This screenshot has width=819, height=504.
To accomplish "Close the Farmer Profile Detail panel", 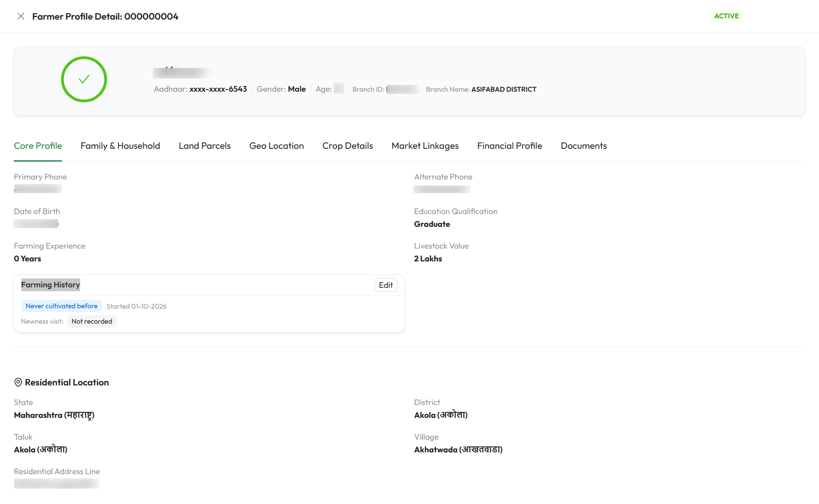I will click(x=20, y=16).
